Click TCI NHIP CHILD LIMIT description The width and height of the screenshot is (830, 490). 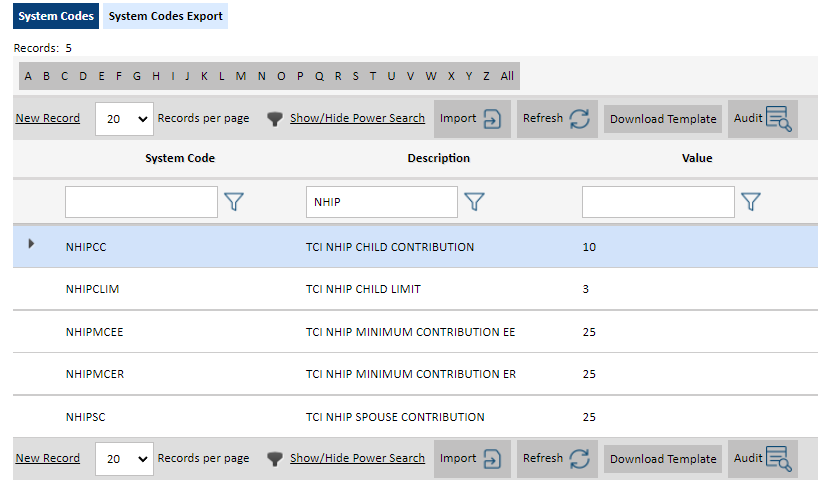tap(363, 289)
